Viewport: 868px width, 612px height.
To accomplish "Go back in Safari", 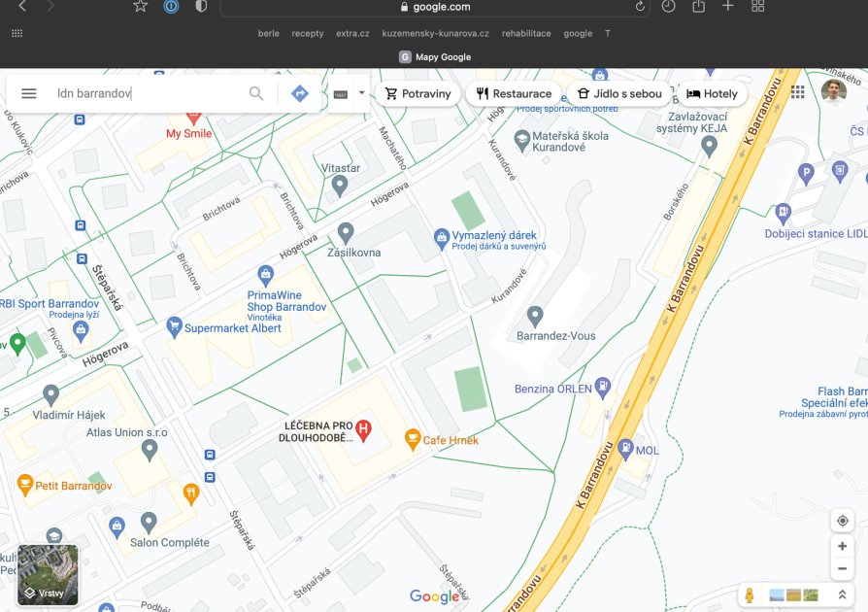I will coord(22,7).
